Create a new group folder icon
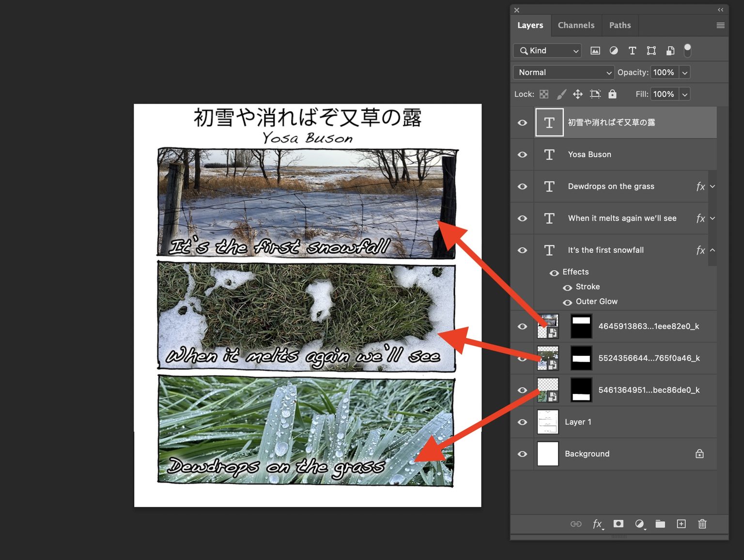The height and width of the screenshot is (560, 744). (660, 524)
